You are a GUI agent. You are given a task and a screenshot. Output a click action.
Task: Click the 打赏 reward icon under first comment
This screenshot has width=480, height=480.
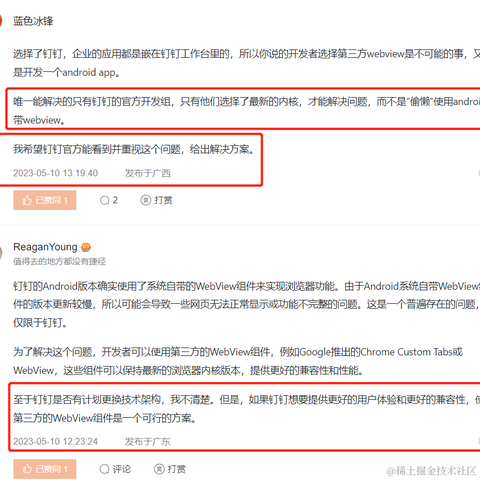tap(145, 200)
